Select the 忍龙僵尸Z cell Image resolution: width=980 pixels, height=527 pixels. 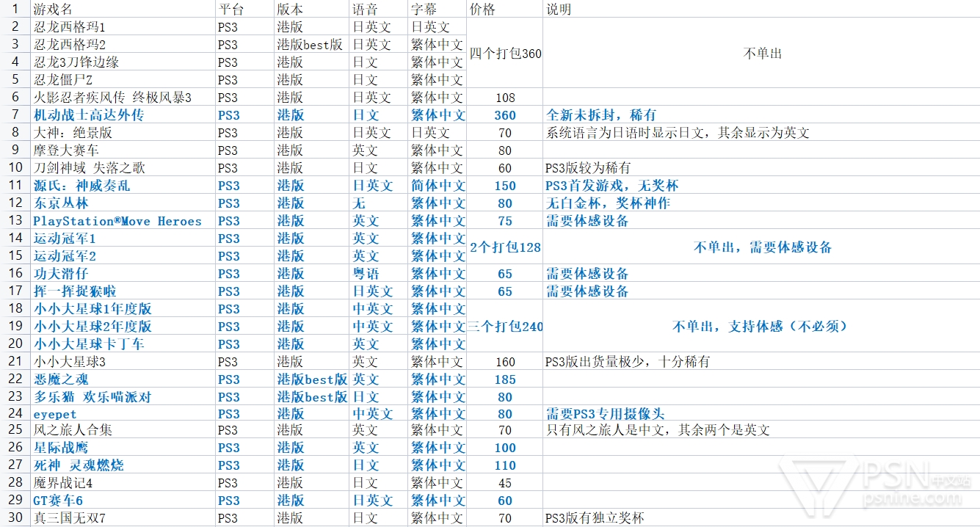(x=123, y=79)
